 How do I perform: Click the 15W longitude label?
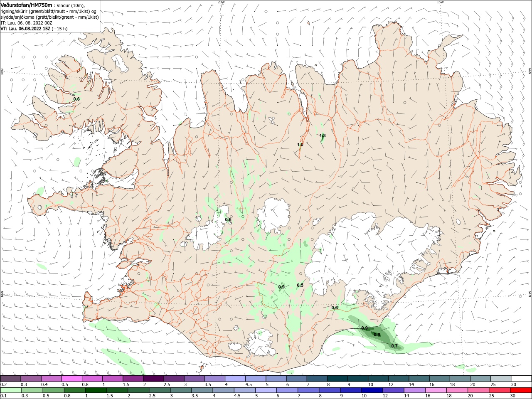440,2
